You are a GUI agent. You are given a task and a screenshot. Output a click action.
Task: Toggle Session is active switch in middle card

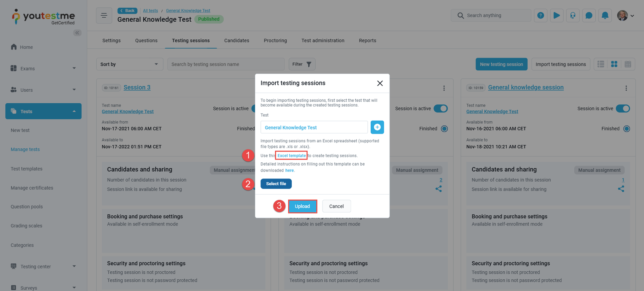click(441, 109)
